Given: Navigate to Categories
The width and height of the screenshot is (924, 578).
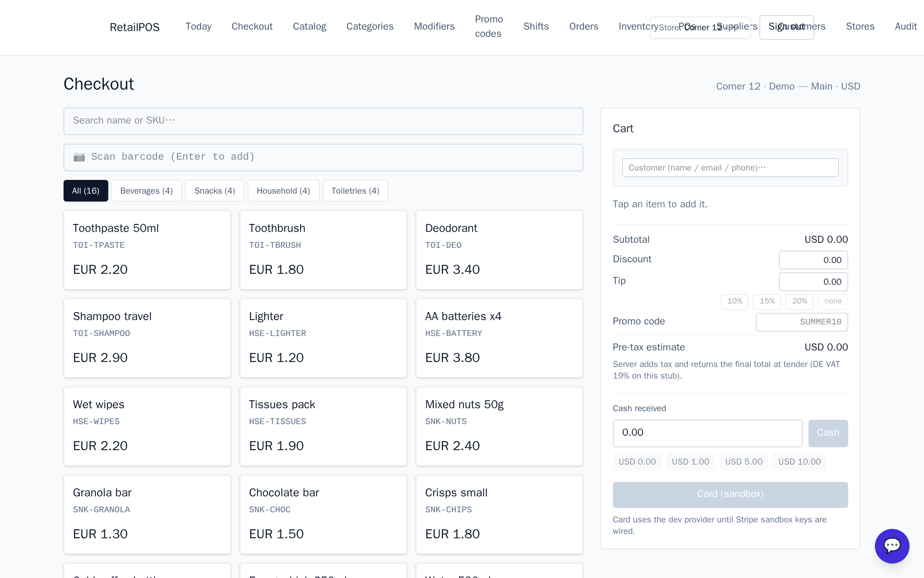Looking at the screenshot, I should point(370,26).
